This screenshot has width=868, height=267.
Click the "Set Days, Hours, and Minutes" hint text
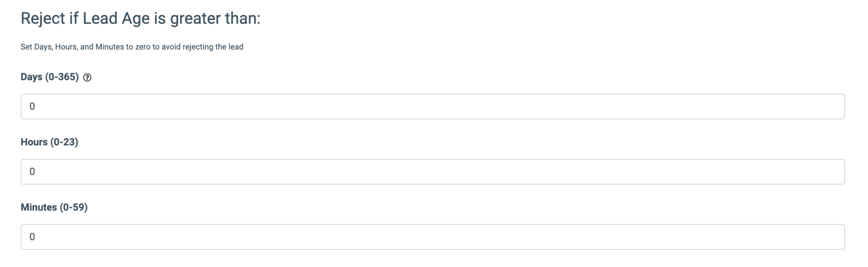pyautogui.click(x=132, y=47)
